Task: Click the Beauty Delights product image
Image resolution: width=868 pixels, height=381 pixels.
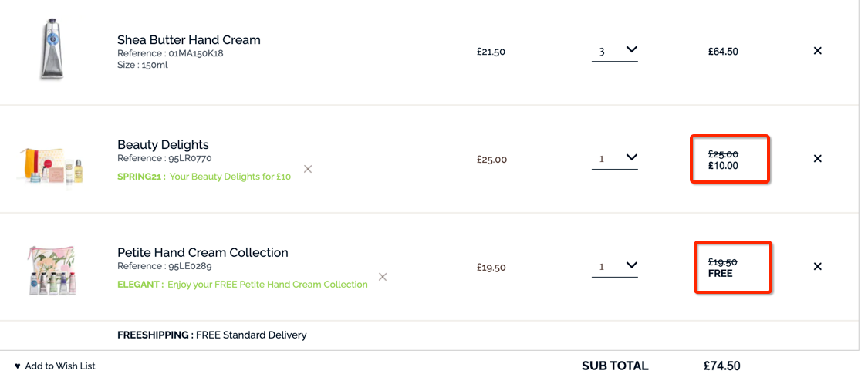Action: click(x=50, y=165)
